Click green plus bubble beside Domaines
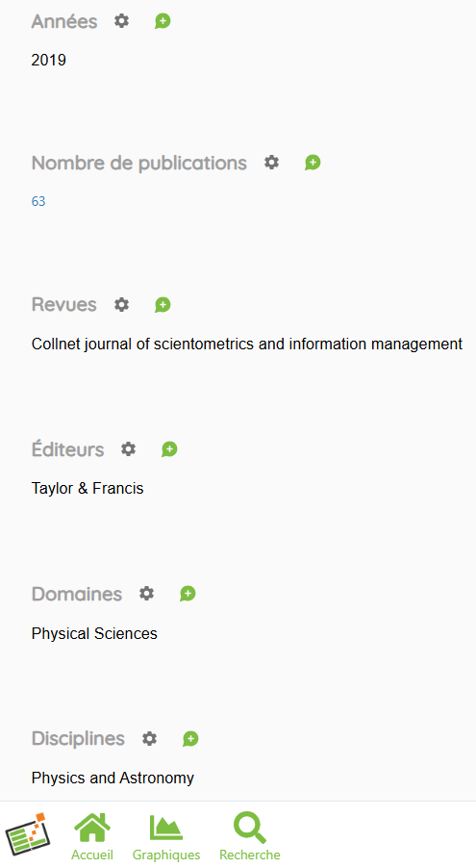This screenshot has width=476, height=868. pyautogui.click(x=188, y=594)
